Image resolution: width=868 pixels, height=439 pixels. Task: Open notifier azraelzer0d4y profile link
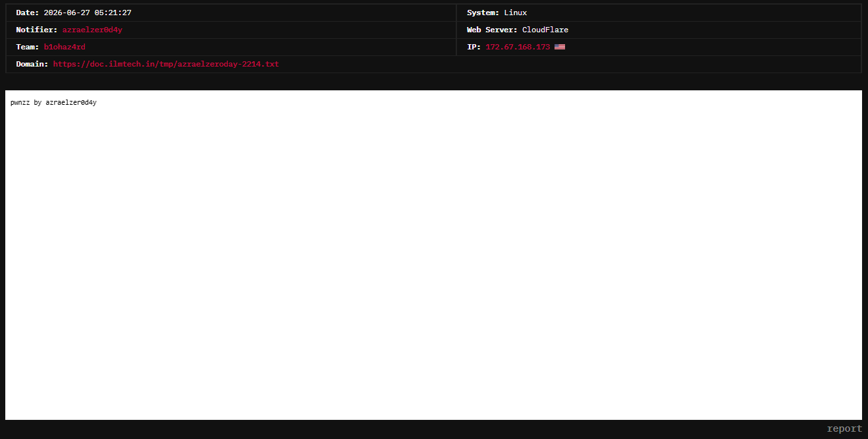click(92, 30)
